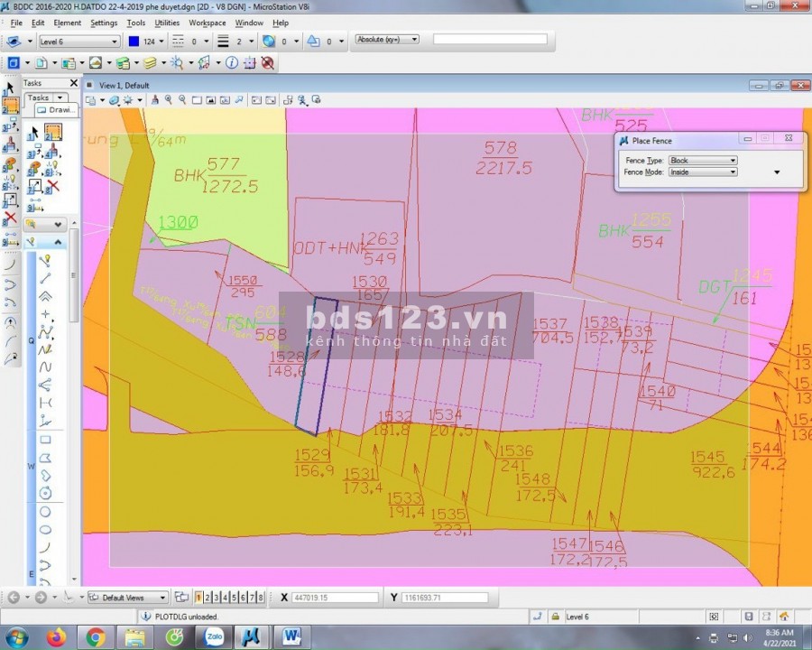812x650 pixels.
Task: Select the Place Line tool
Action: (46, 278)
